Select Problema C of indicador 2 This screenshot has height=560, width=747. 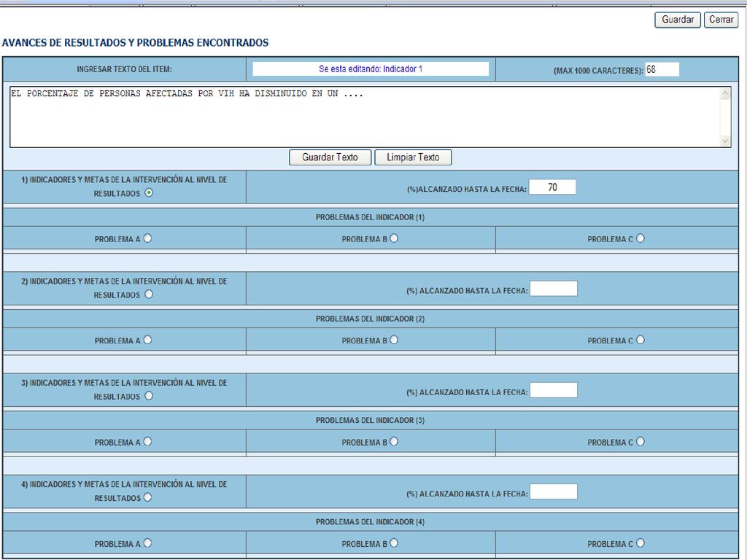point(640,340)
